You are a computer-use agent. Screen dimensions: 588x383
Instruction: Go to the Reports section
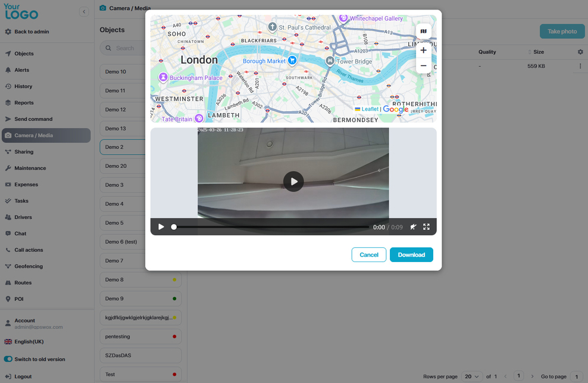24,102
